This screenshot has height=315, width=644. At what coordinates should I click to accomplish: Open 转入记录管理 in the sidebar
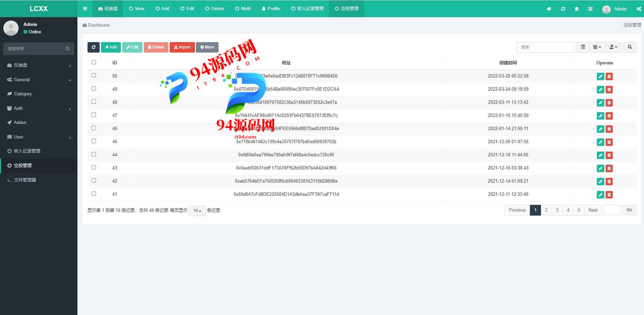tap(39, 151)
